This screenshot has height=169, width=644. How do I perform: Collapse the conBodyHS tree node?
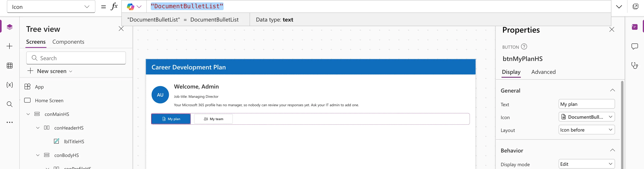[38, 155]
